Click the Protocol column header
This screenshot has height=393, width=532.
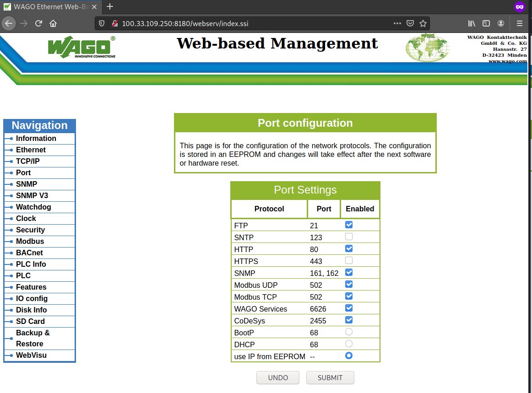(x=269, y=209)
